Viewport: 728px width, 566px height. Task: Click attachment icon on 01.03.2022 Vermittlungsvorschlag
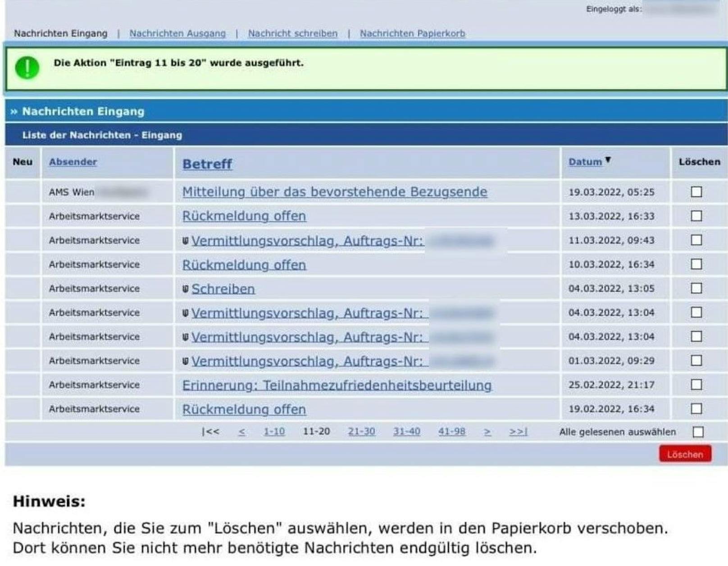pyautogui.click(x=185, y=361)
